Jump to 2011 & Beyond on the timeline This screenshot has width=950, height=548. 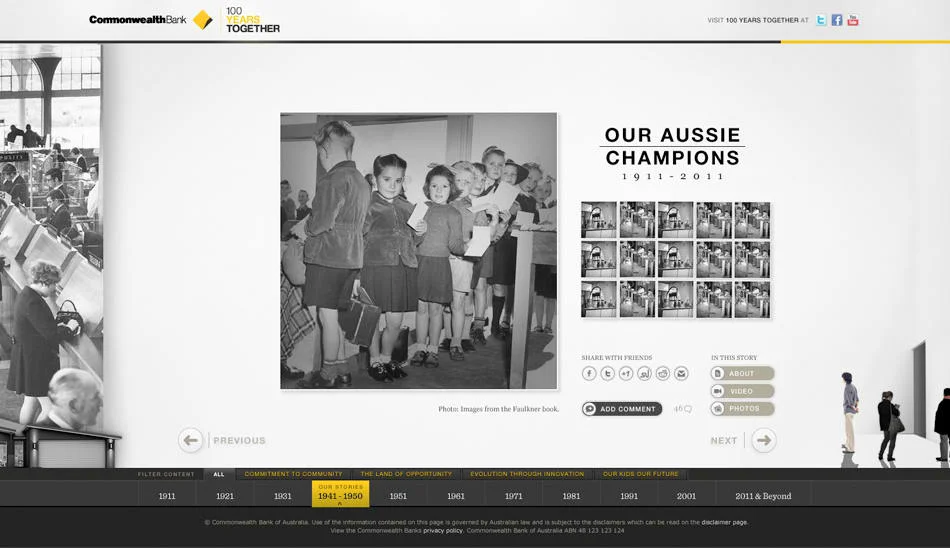[763, 496]
